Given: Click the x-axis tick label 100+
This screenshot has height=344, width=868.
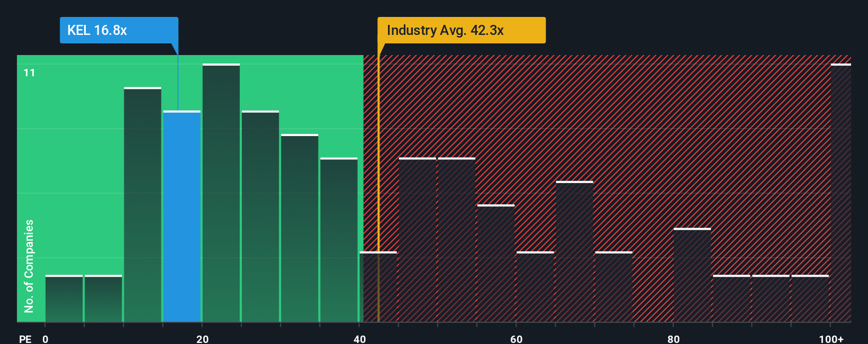Looking at the screenshot, I should tap(831, 339).
